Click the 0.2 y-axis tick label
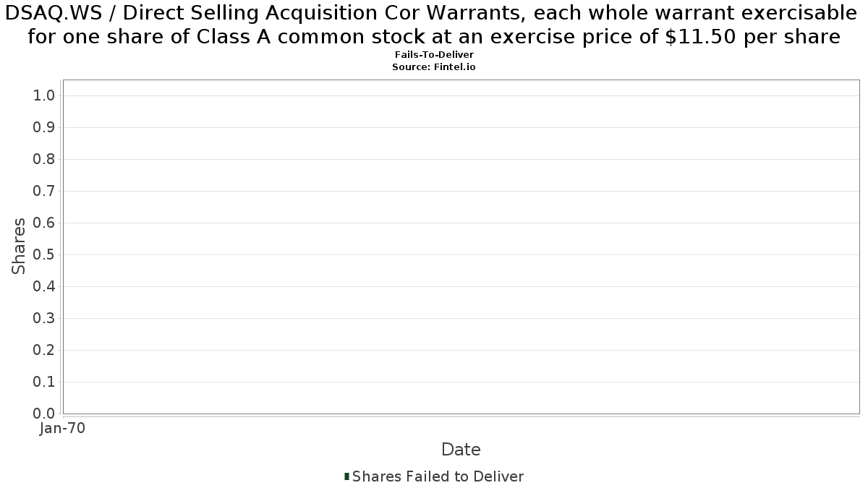868x488 pixels. 44,351
